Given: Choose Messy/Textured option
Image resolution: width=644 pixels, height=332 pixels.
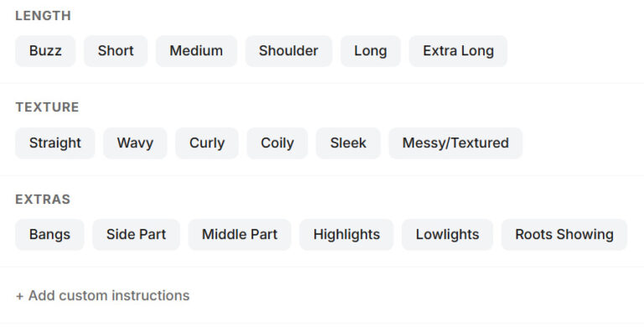Looking at the screenshot, I should pyautogui.click(x=455, y=143).
